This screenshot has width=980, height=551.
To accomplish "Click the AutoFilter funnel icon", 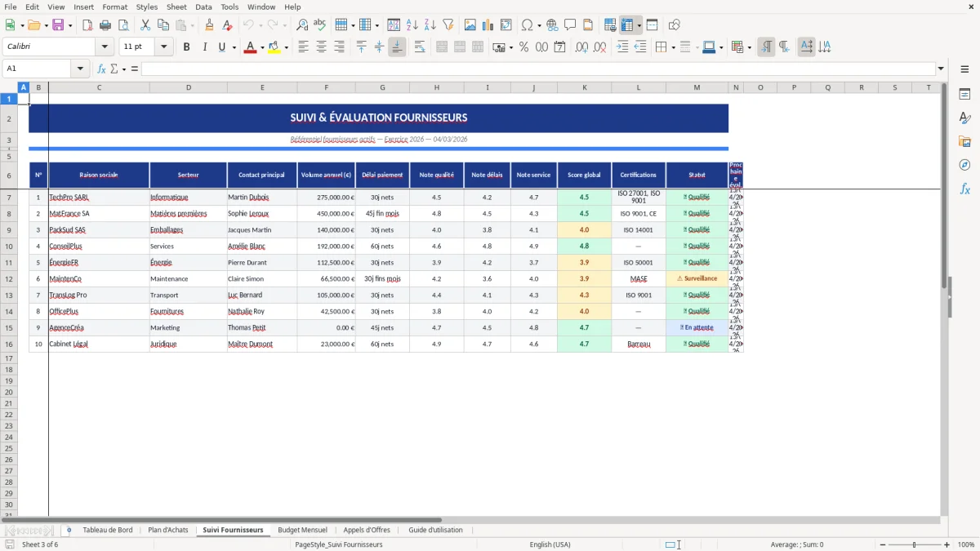I will 448,25.
